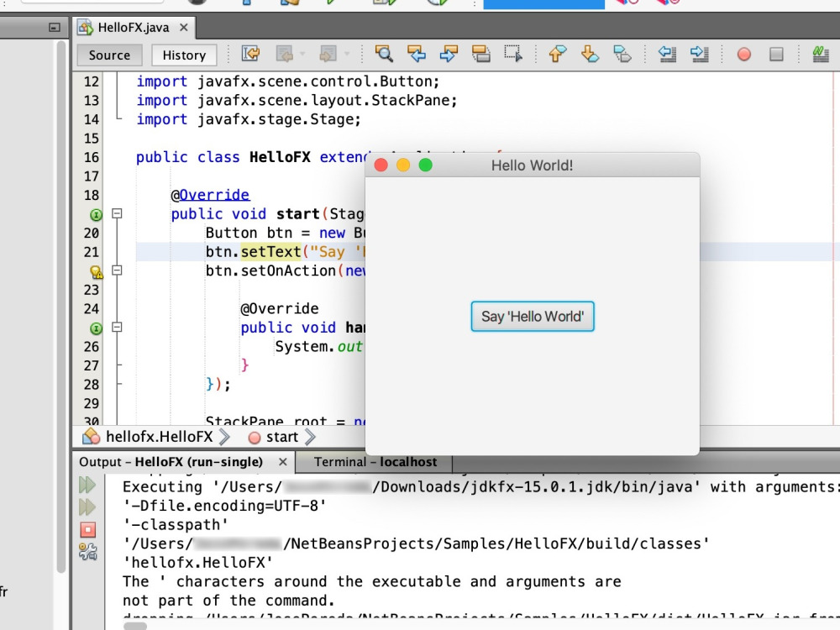Click 'System.out' on line 26
The image size is (840, 630).
319,347
